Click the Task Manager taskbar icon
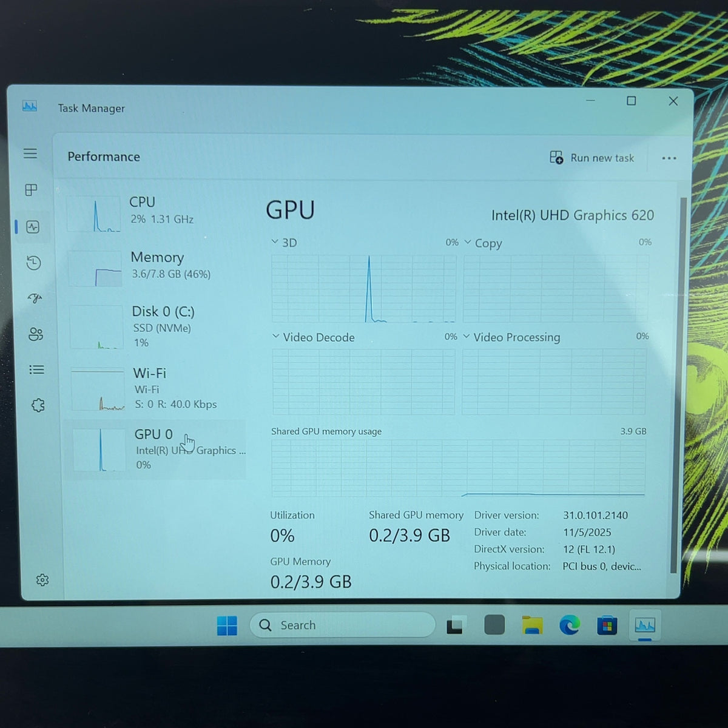 click(644, 625)
